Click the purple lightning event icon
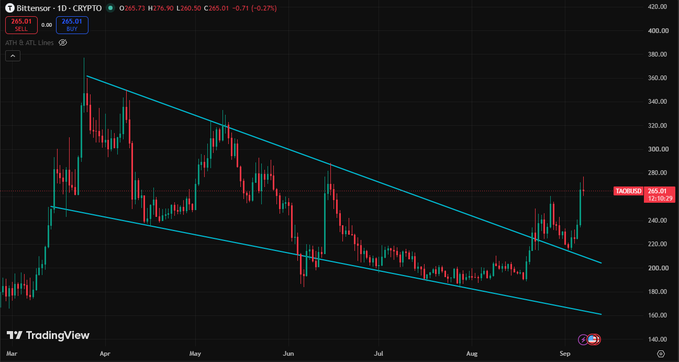 pos(583,339)
